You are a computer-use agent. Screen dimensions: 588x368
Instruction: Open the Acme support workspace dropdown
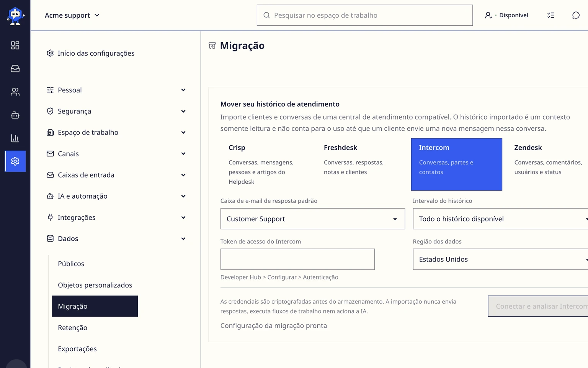(x=72, y=15)
